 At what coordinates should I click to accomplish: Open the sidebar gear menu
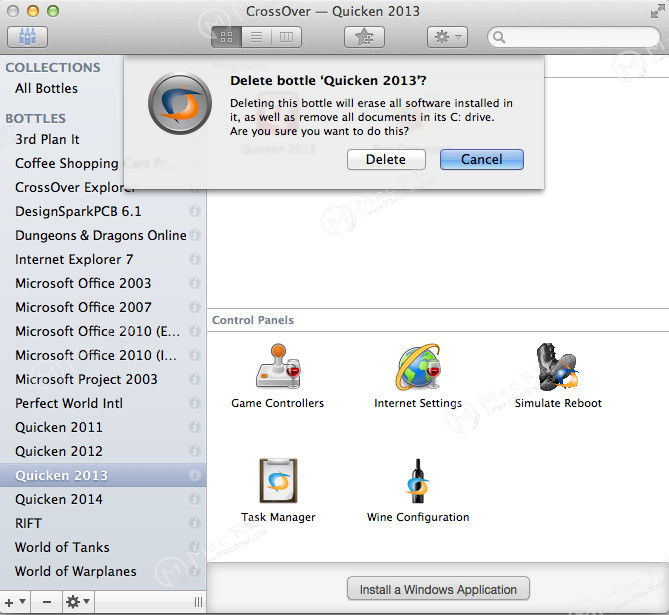pos(78,602)
